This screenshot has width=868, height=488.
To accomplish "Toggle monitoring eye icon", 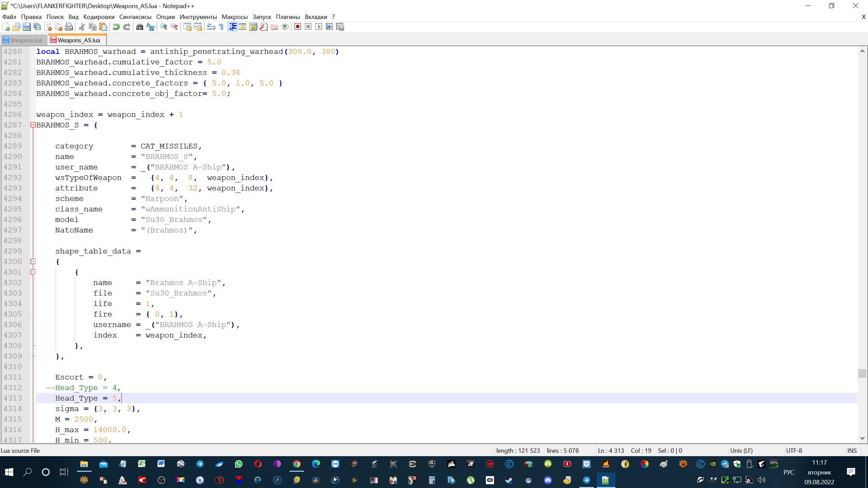I will (285, 27).
